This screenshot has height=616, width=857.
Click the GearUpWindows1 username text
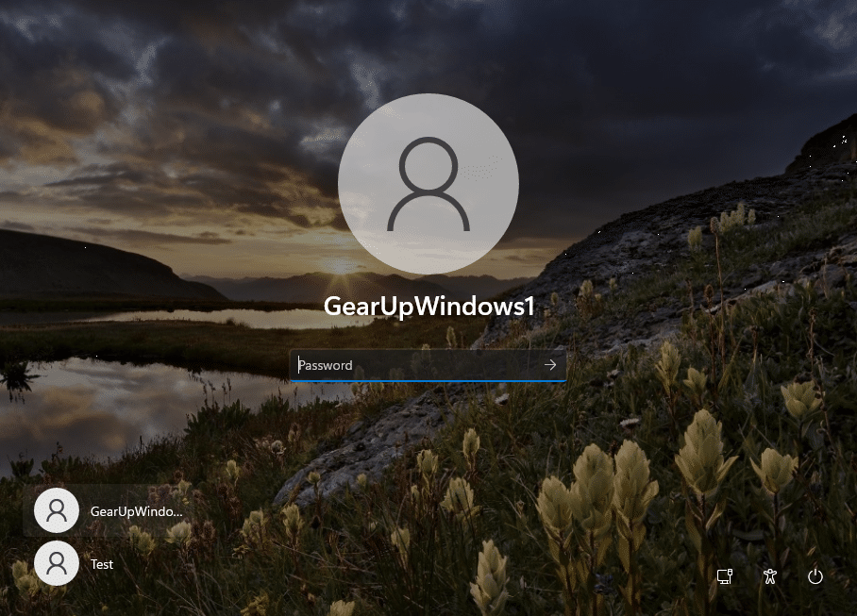tap(429, 307)
